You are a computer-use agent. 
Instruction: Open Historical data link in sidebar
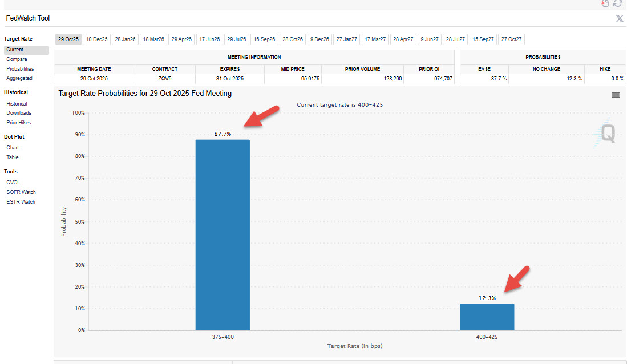pos(17,104)
